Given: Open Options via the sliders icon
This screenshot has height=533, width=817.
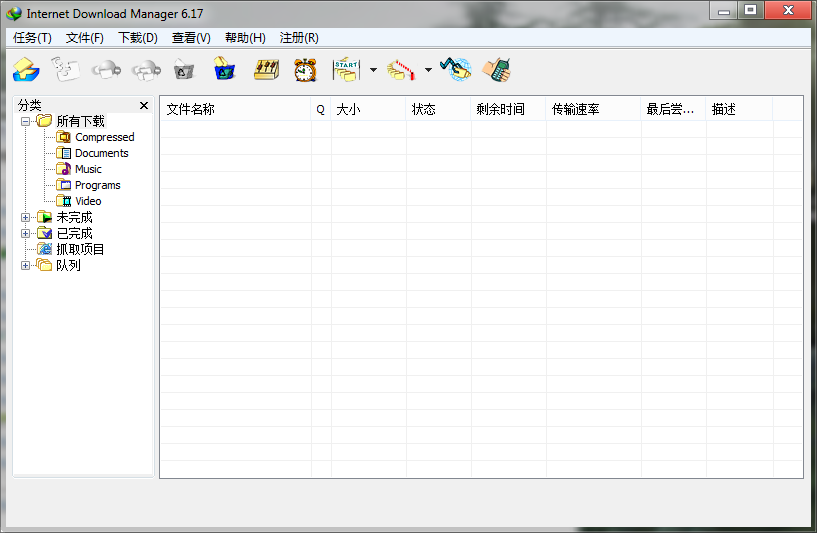Looking at the screenshot, I should tap(265, 70).
